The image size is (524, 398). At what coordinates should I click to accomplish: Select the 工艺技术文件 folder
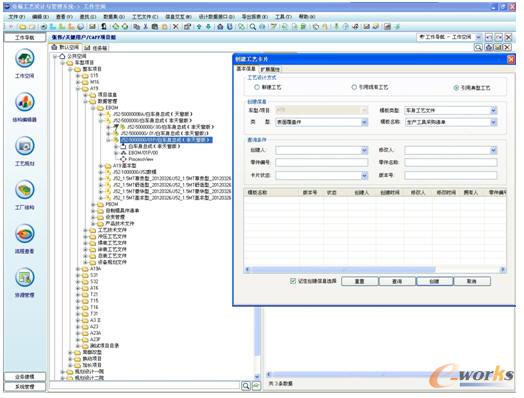coord(112,230)
